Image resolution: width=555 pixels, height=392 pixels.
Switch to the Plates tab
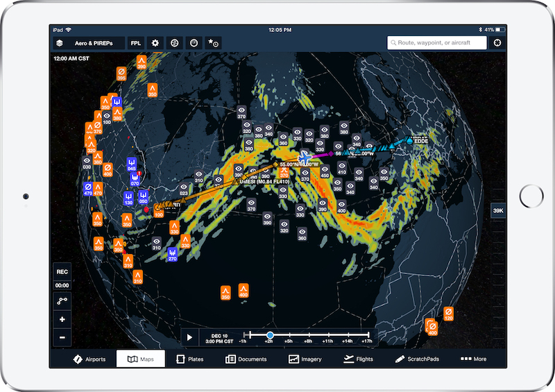click(190, 359)
